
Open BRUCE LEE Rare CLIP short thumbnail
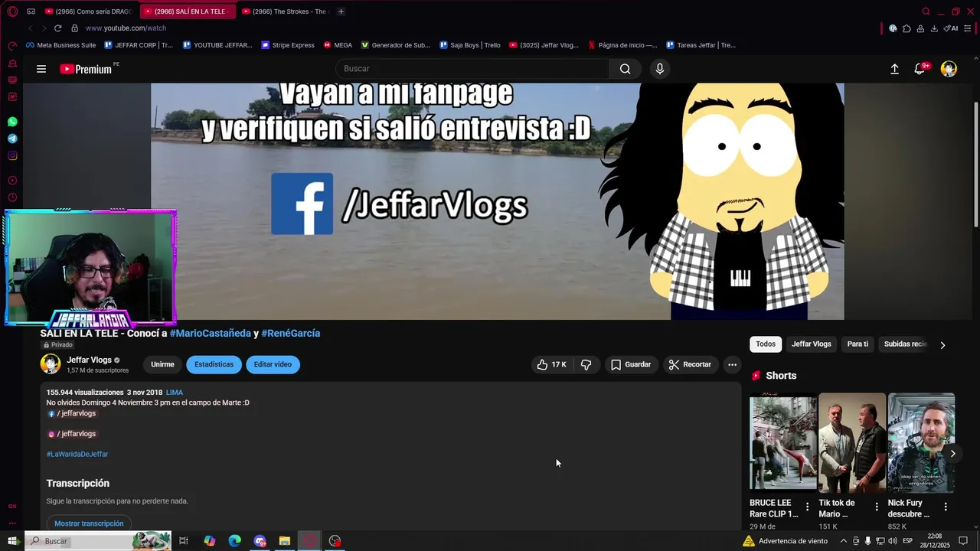coord(782,442)
